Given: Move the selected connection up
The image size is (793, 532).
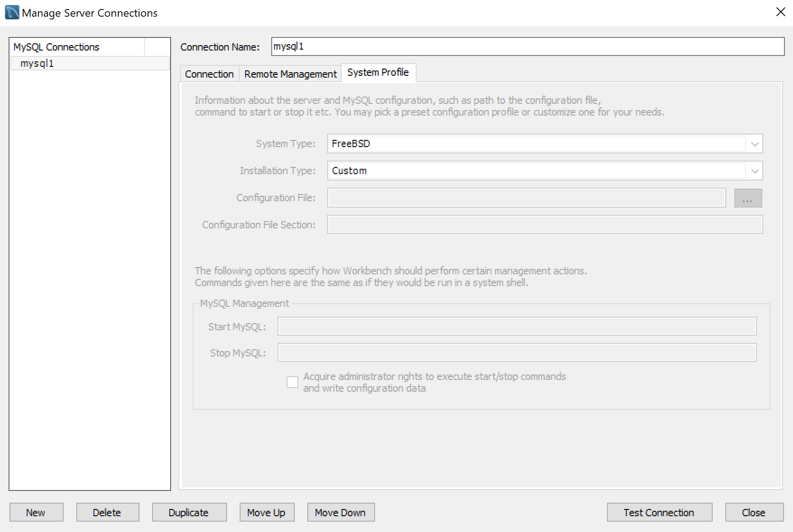Looking at the screenshot, I should pos(267,512).
